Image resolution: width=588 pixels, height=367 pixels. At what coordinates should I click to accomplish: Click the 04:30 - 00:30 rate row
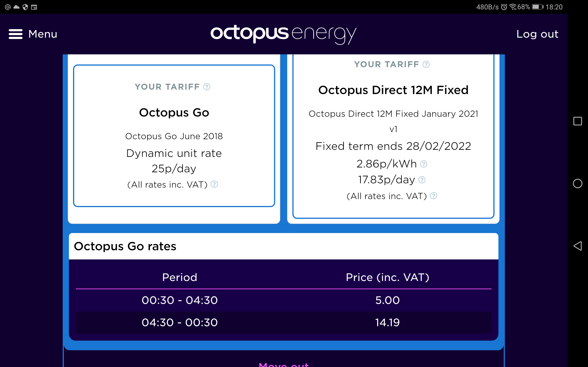284,323
